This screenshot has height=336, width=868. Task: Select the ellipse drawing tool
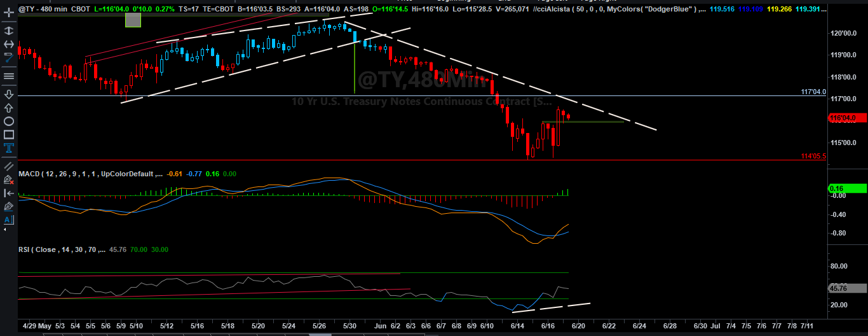click(9, 122)
